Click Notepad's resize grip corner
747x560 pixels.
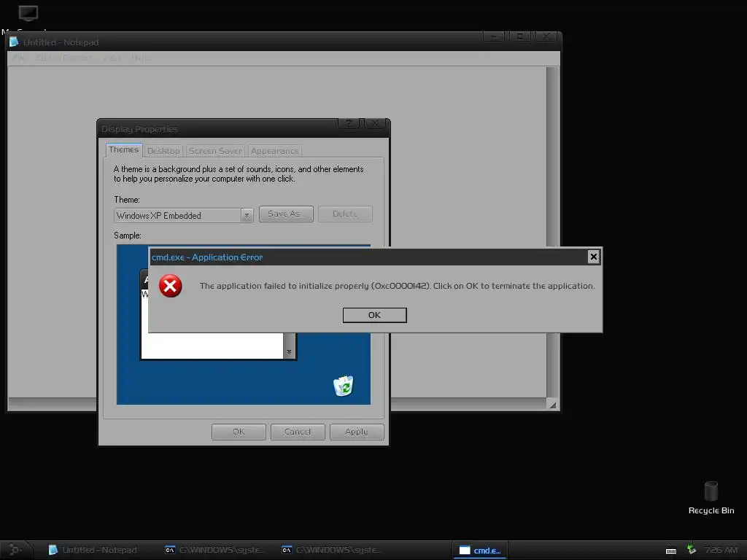553,405
